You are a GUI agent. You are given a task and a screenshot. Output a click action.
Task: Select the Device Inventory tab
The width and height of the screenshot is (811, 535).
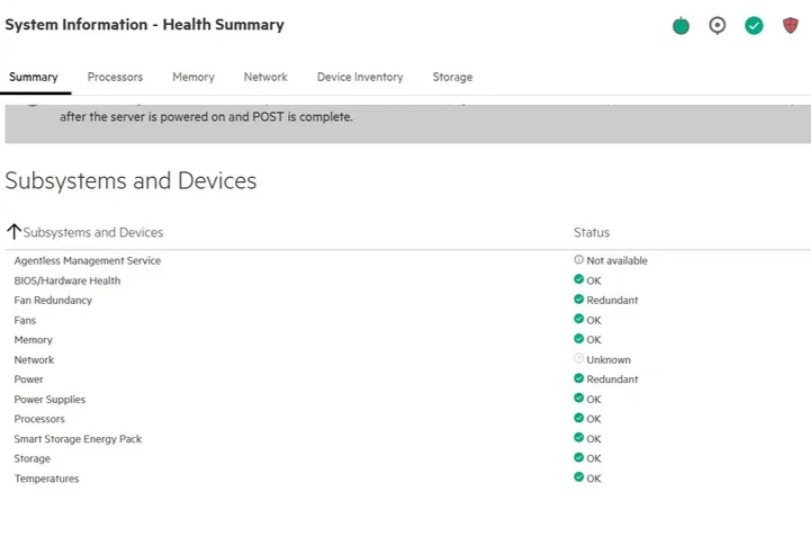point(360,77)
